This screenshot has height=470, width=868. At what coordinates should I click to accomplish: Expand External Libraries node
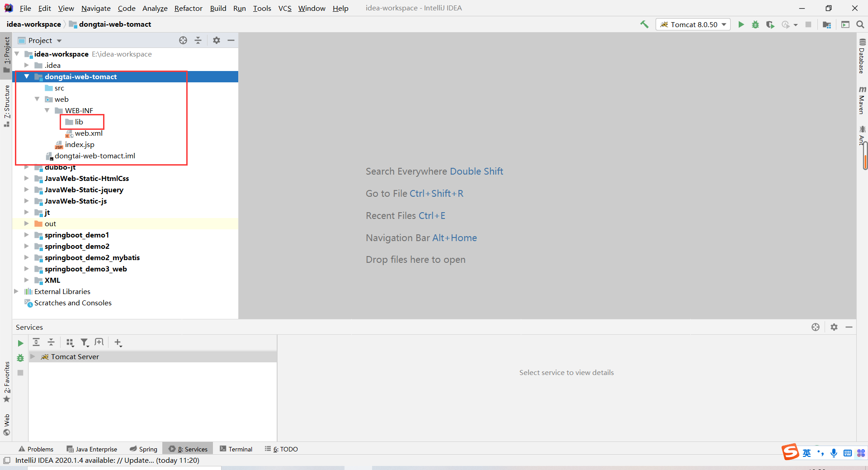pos(16,291)
